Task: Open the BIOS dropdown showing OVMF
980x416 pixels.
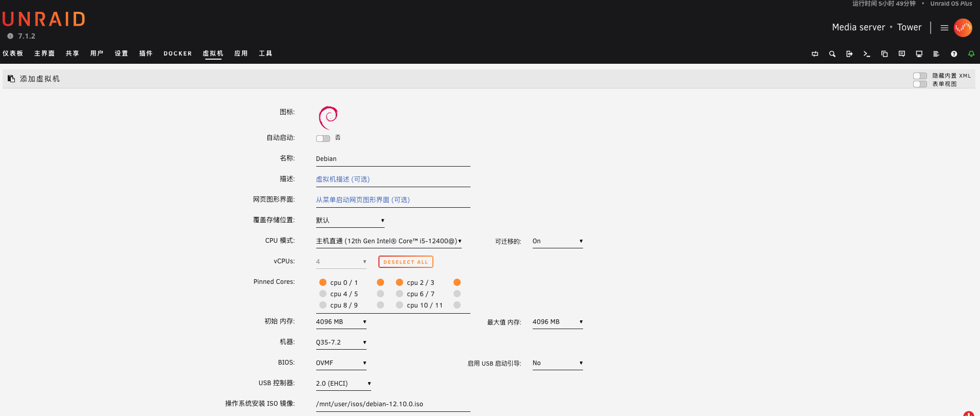Action: (341, 363)
